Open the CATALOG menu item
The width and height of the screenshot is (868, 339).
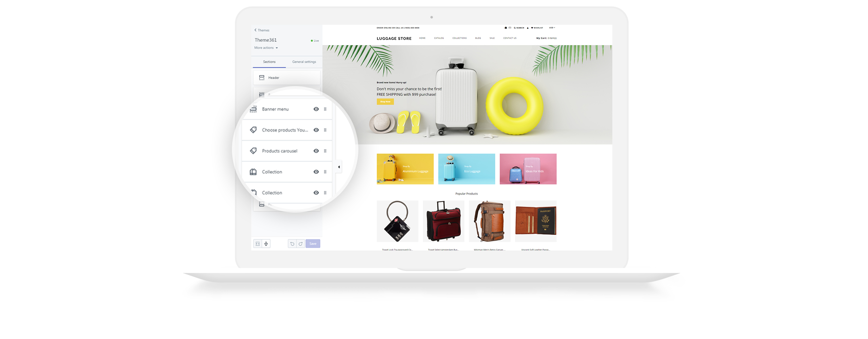(439, 38)
